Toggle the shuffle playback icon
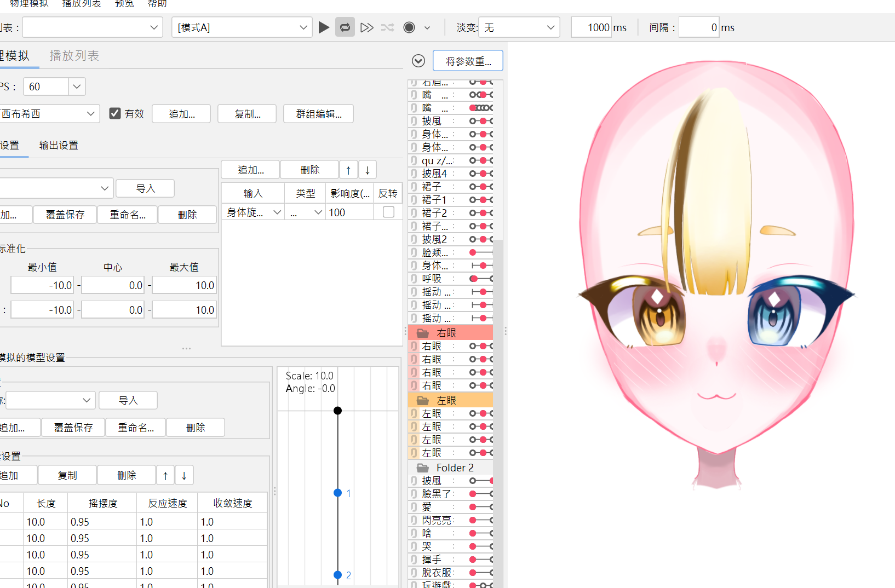 388,27
